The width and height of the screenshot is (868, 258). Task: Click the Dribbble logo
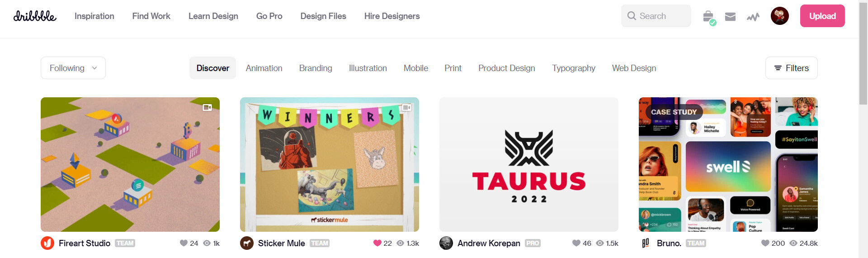tap(35, 16)
